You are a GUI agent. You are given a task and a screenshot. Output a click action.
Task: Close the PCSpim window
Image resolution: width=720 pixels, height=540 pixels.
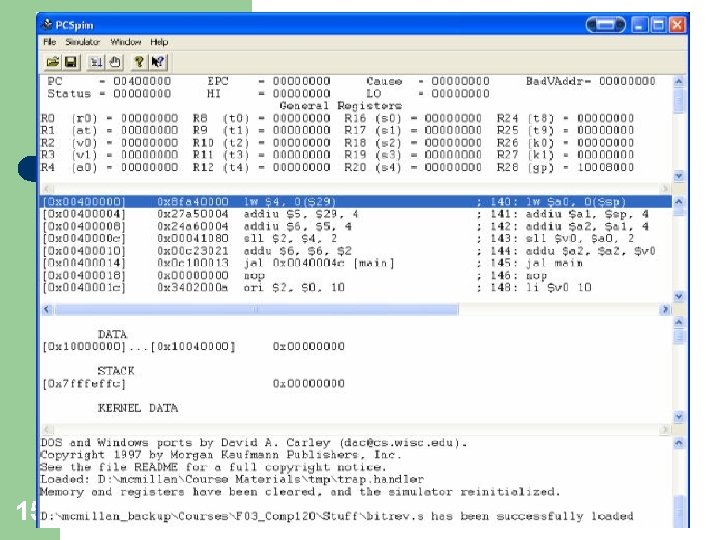coord(677,25)
